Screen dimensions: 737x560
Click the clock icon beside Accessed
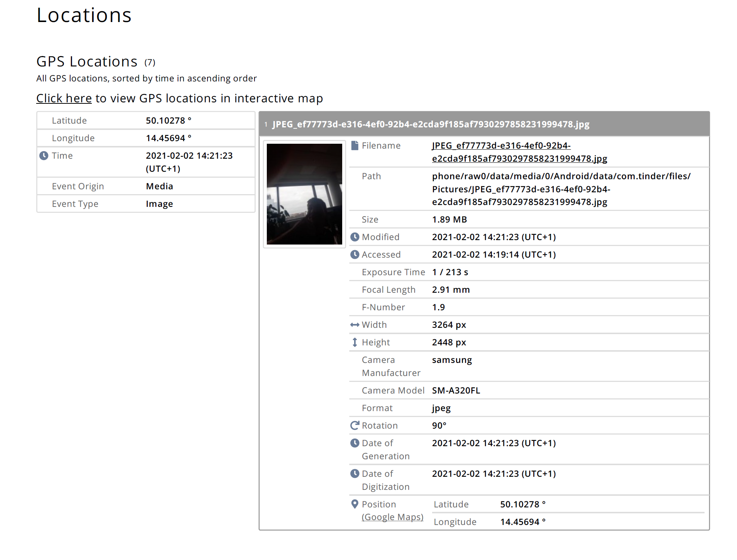(x=355, y=255)
